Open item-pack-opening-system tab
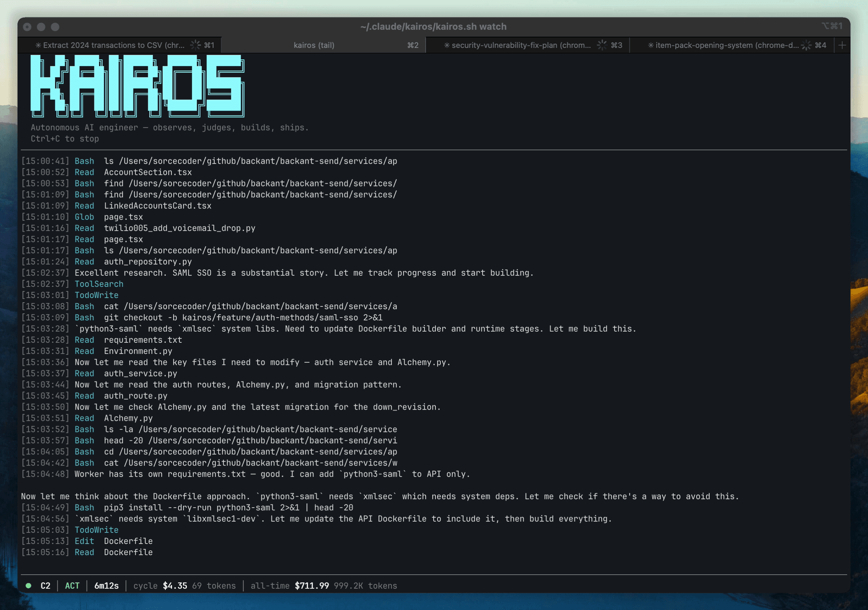Screen dimensions: 868x610 (x=731, y=45)
